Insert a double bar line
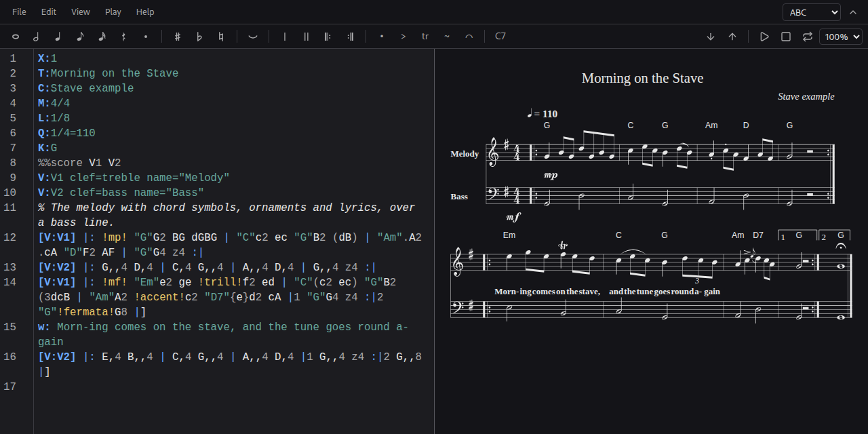This screenshot has height=434, width=868. [307, 37]
